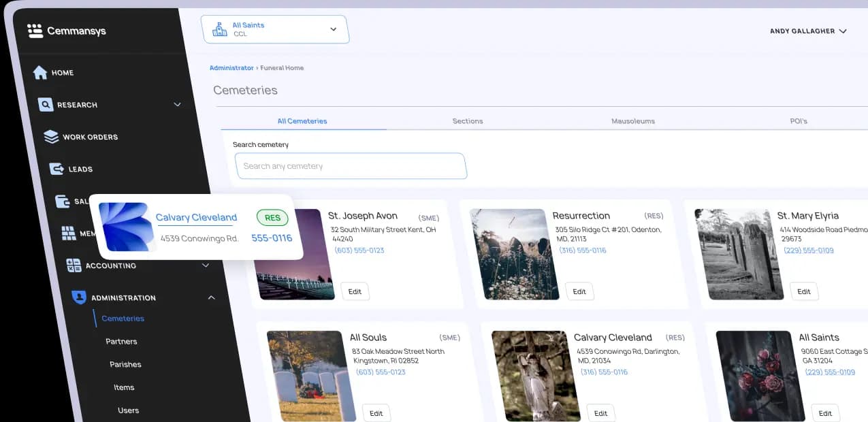
Task: Open Work Orders using its stacked layers icon
Action: click(x=51, y=137)
